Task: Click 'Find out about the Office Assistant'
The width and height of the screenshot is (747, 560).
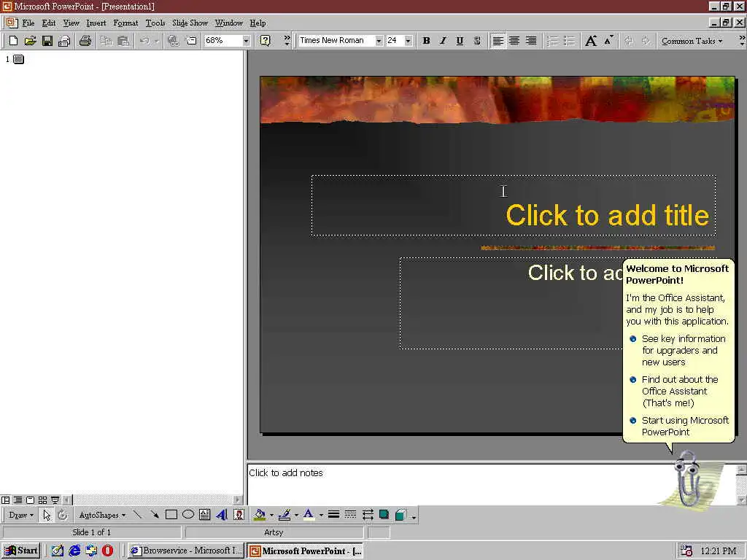Action: [679, 391]
